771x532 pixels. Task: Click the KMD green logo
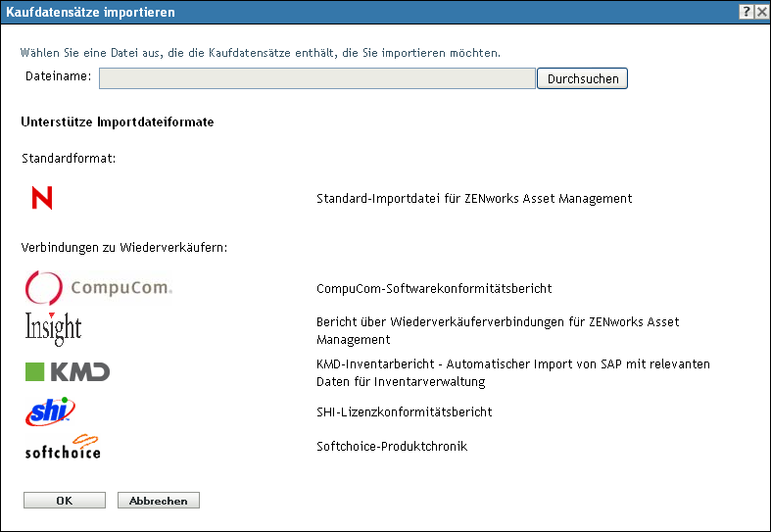[x=67, y=371]
